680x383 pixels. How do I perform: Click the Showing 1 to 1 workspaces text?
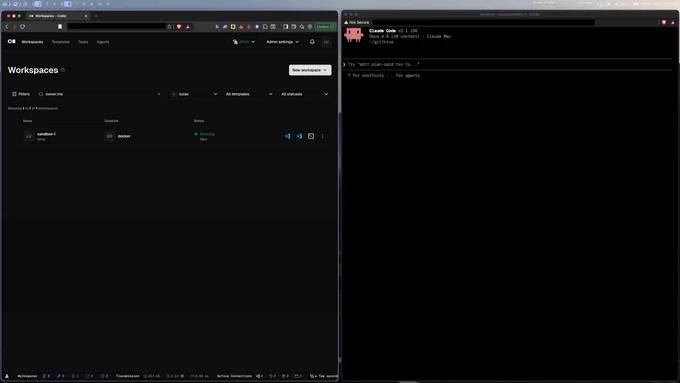pos(33,108)
